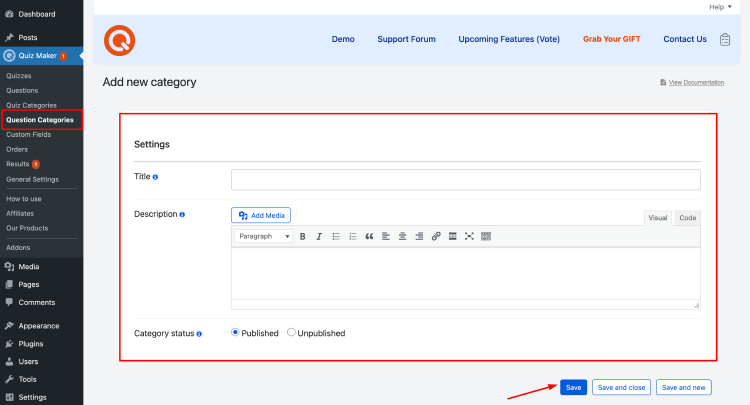Apply blockquote formatting
750x405 pixels.
369,236
